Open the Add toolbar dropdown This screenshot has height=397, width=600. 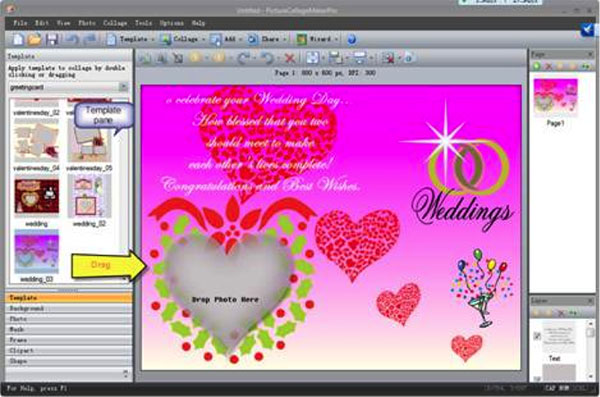click(x=227, y=39)
